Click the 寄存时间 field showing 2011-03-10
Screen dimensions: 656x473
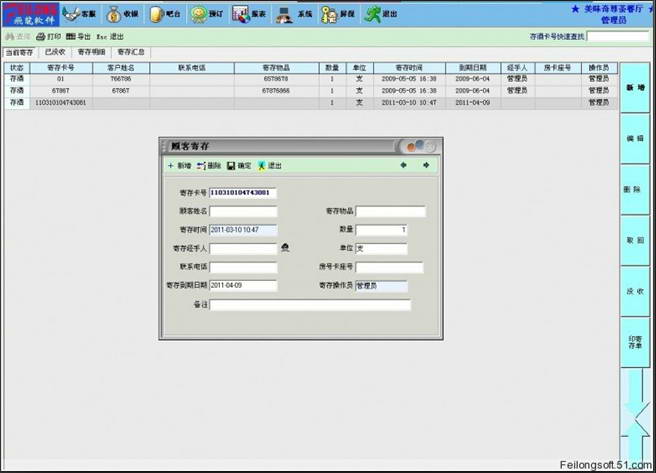coord(243,230)
